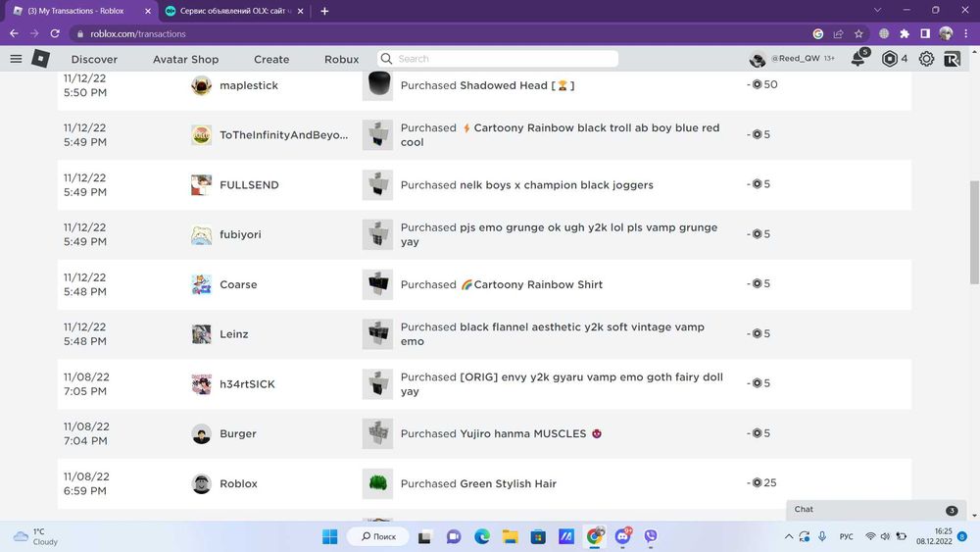
Task: Open seller Coarse's profile
Action: pyautogui.click(x=238, y=284)
